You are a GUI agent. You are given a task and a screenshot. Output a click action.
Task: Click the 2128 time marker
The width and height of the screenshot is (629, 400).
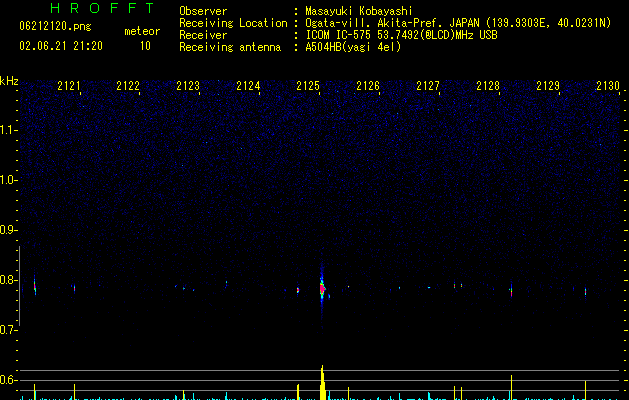pyautogui.click(x=488, y=85)
